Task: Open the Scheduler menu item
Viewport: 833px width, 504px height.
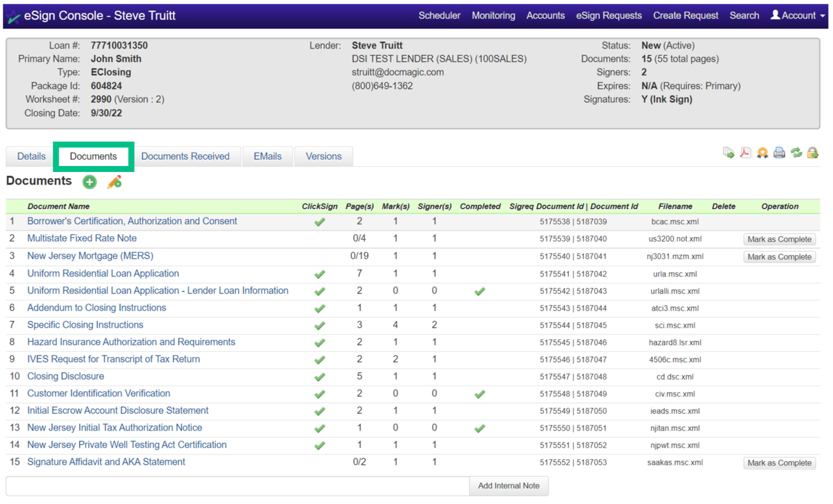Action: 439,16
